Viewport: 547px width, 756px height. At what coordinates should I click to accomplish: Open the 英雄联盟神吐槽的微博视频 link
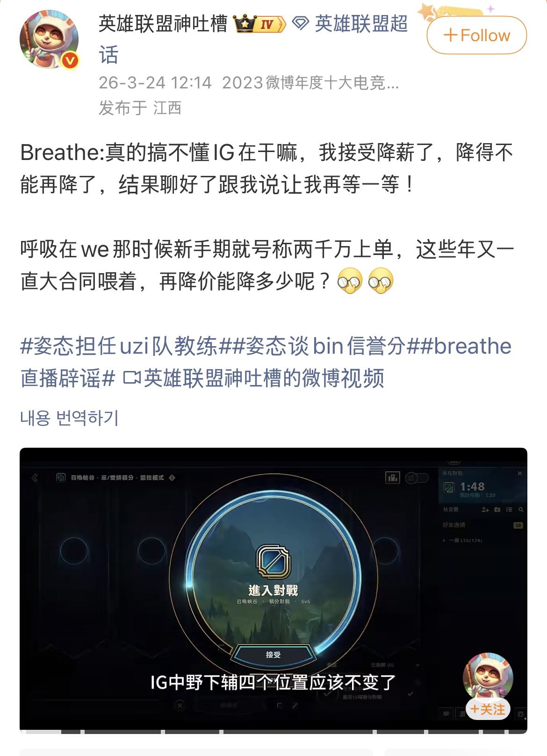point(254,378)
